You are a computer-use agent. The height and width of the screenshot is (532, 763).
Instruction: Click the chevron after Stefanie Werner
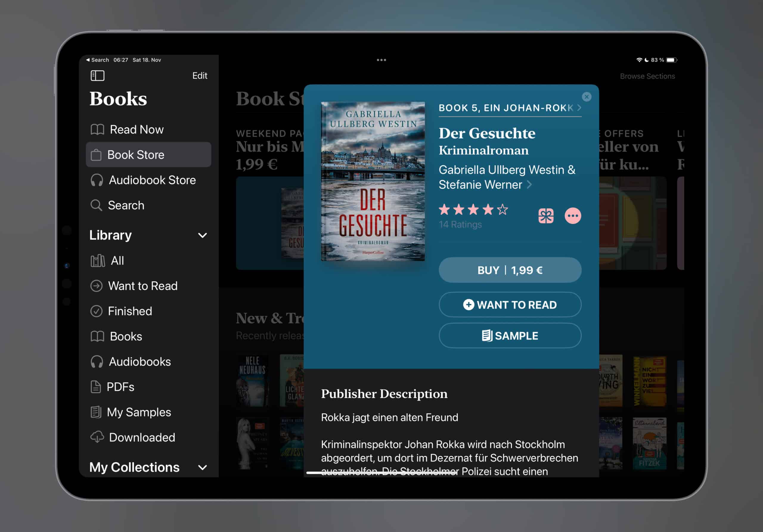(529, 185)
